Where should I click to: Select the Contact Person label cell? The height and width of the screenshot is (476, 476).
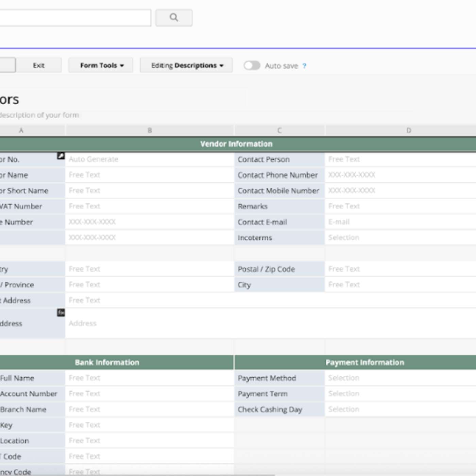click(x=279, y=159)
